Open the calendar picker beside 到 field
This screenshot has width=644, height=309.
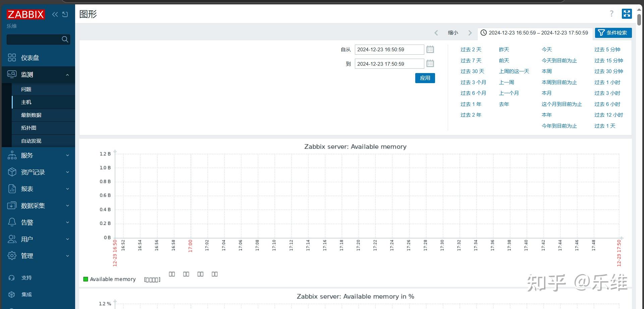click(430, 64)
